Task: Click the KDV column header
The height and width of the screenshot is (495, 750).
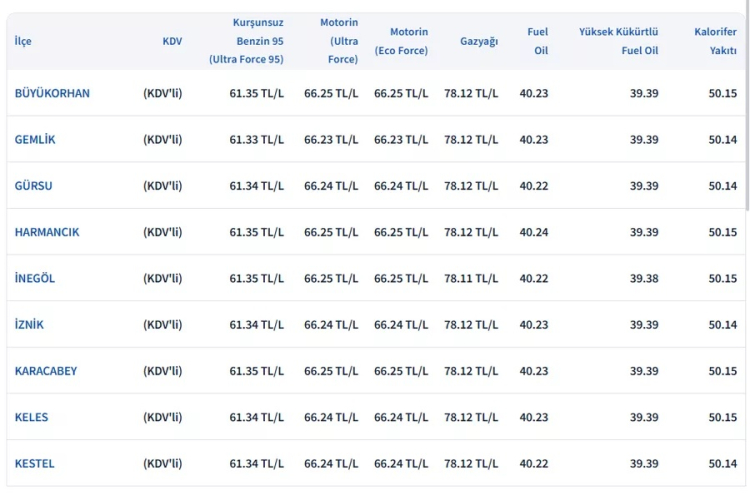Action: 172,41
